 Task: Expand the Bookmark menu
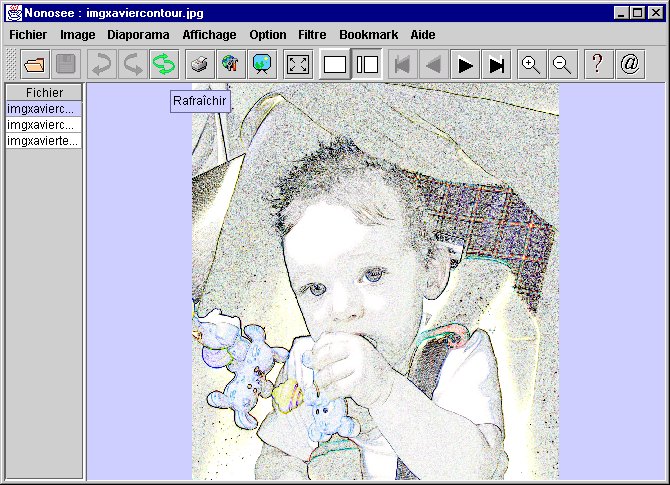368,35
